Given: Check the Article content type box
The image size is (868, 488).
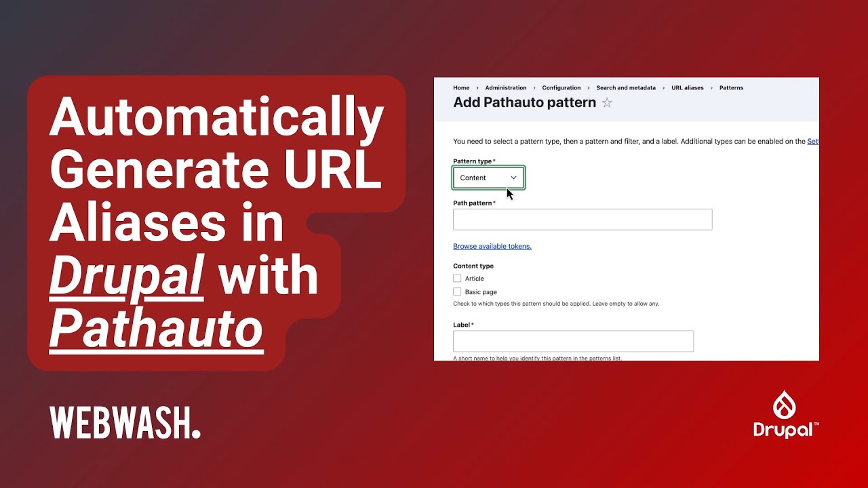Looking at the screenshot, I should (x=457, y=279).
